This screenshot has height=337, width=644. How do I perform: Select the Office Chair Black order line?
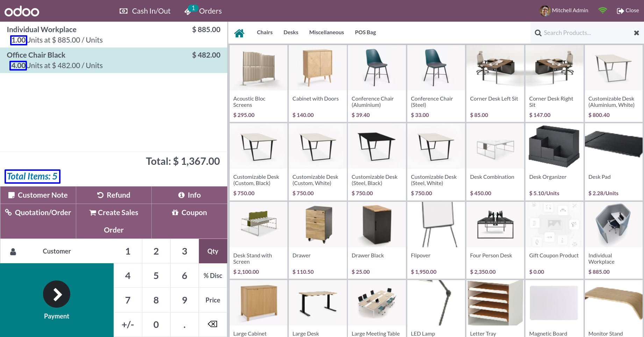point(114,60)
